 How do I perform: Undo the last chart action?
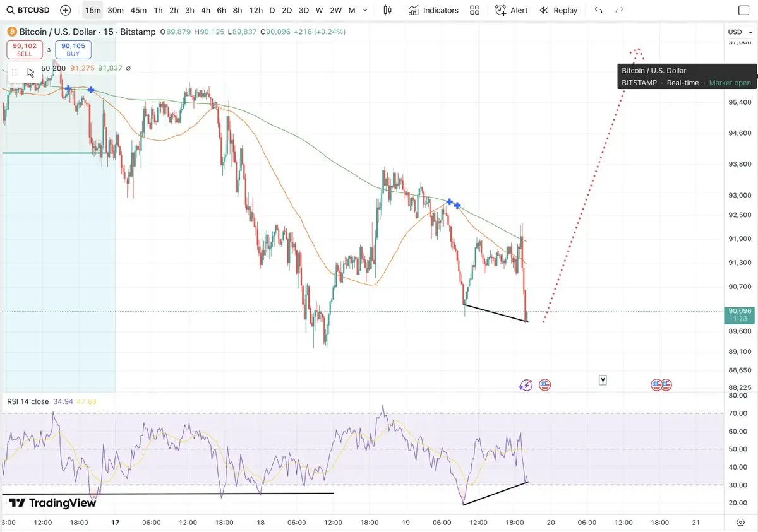598,10
